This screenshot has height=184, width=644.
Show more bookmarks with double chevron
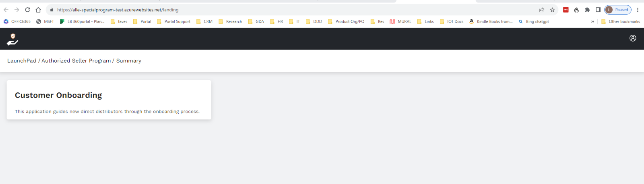click(x=592, y=21)
